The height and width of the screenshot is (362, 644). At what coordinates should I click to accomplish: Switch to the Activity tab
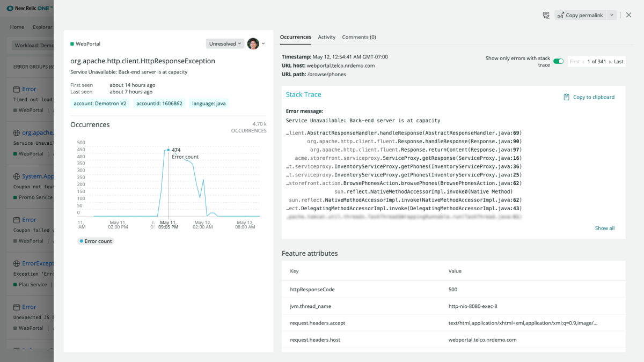click(326, 37)
